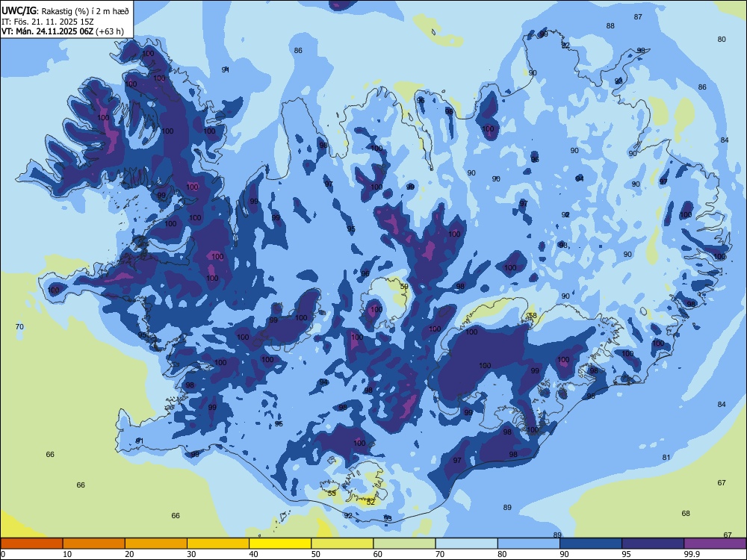Click the dark navy 95–99.9 legend swatch

point(653,544)
